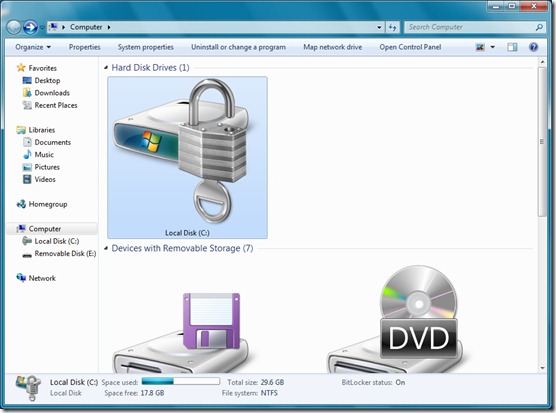
Task: Click the Homegroup icon
Action: [21, 204]
